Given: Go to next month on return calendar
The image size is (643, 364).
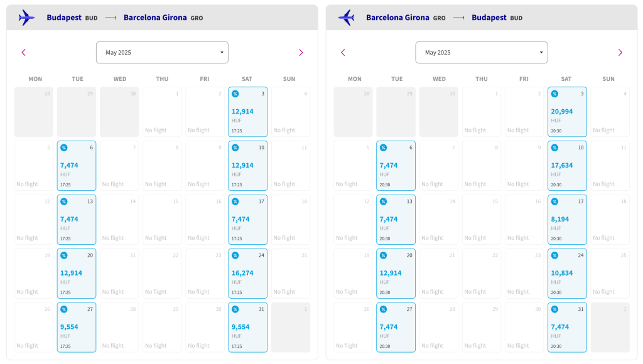Looking at the screenshot, I should pyautogui.click(x=620, y=53).
